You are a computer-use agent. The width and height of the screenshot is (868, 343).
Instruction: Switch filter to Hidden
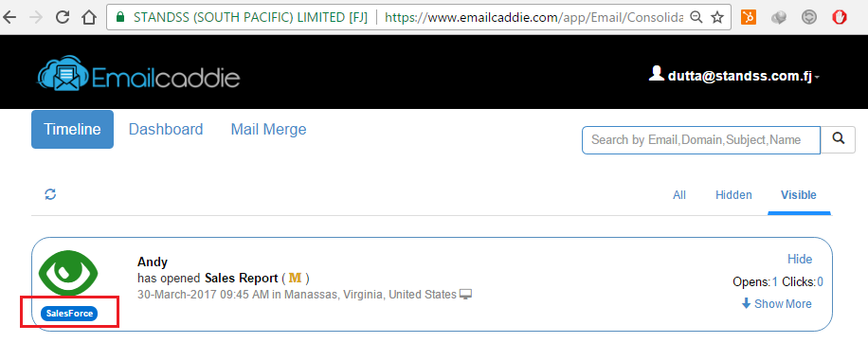tap(733, 195)
